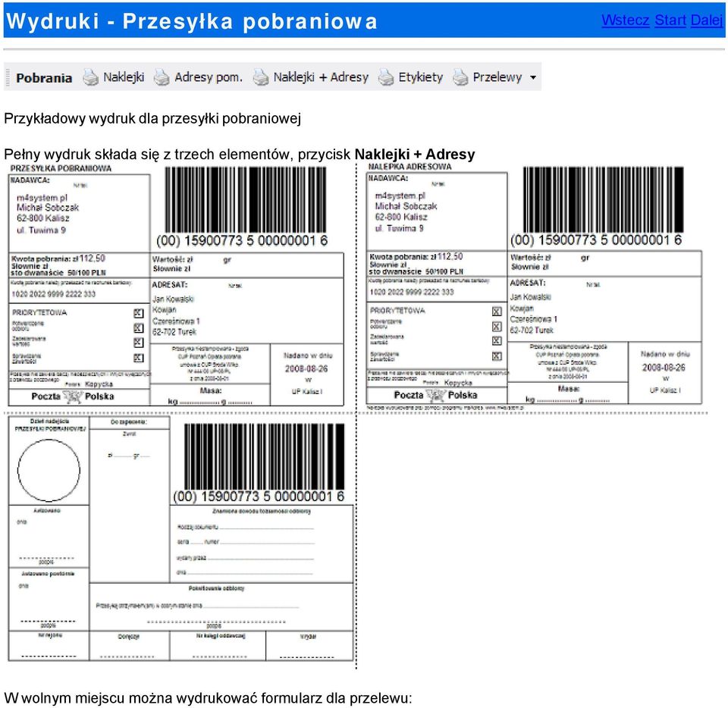728x708 pixels.
Task: Go to the Dalej link in the header
Action: 706,20
